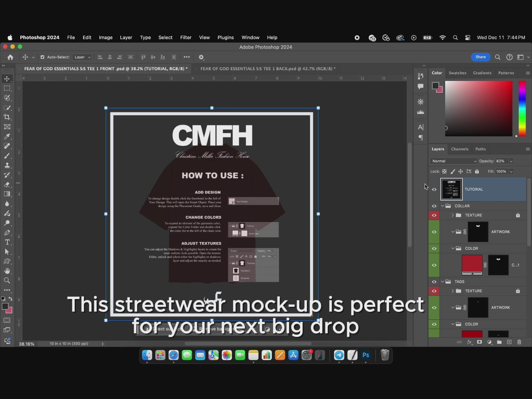Open the Fill slider dropdown arrow
This screenshot has height=399, width=532.
tap(511, 171)
